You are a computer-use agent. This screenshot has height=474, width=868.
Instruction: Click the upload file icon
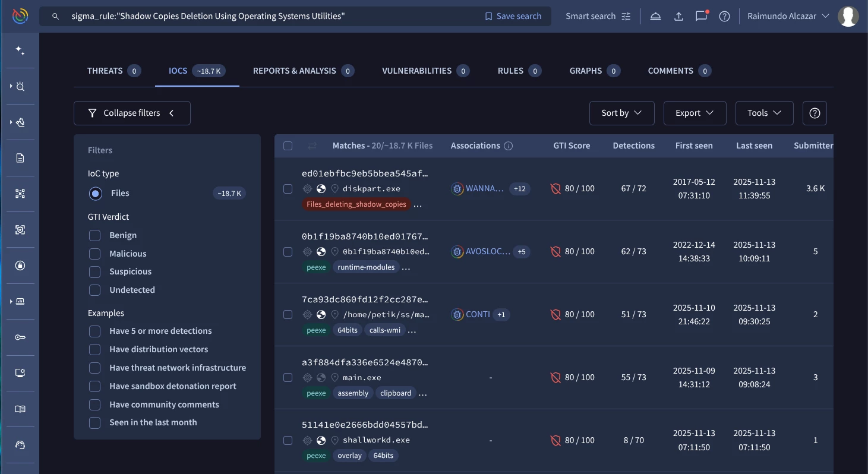click(x=678, y=17)
